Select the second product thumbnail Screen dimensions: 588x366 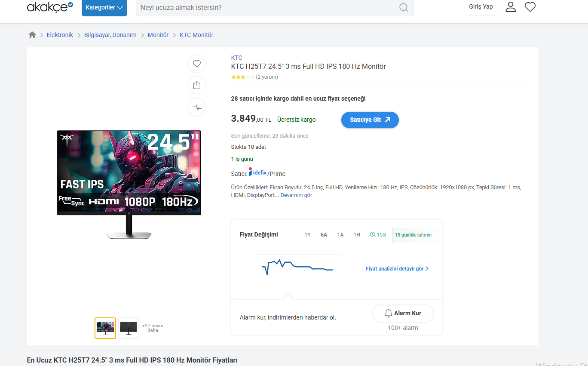[129, 328]
